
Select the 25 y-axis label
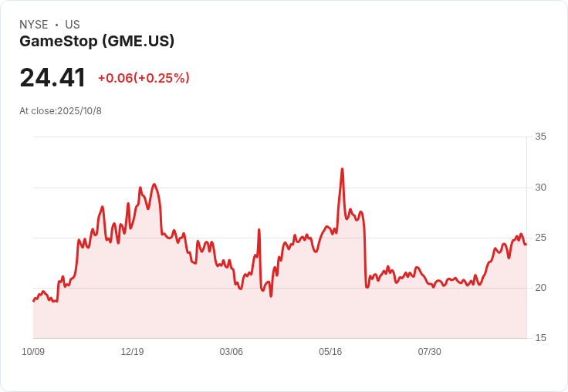pos(540,238)
